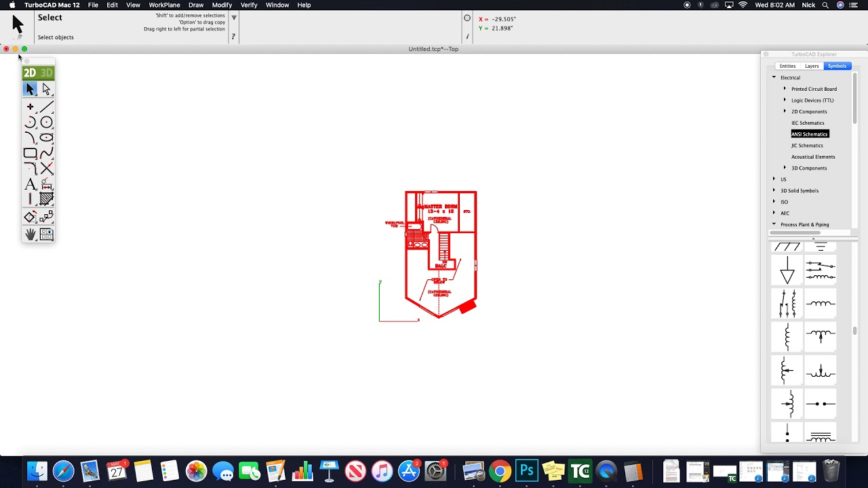The width and height of the screenshot is (868, 488).
Task: Expand 3D Solid Symbols category
Action: tap(774, 190)
